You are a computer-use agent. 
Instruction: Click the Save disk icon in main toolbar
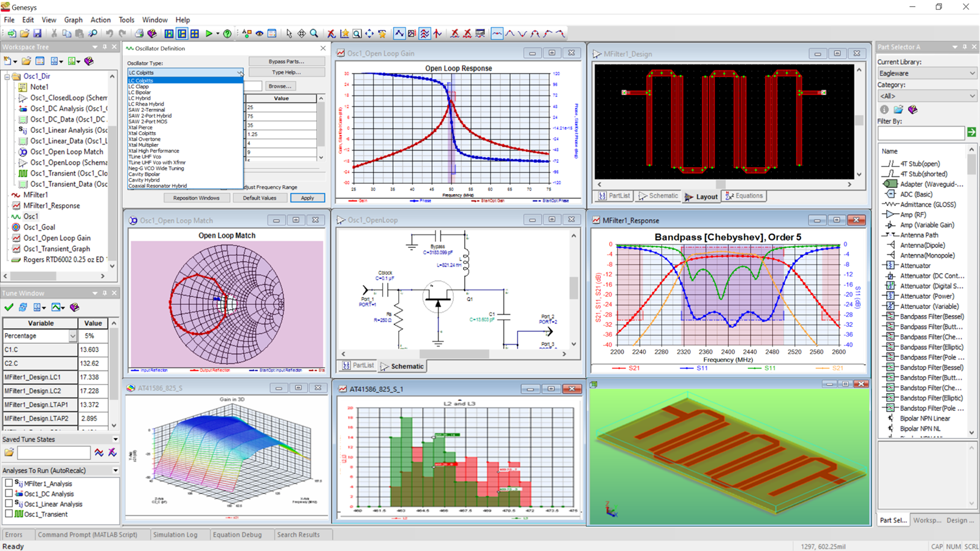click(x=37, y=34)
